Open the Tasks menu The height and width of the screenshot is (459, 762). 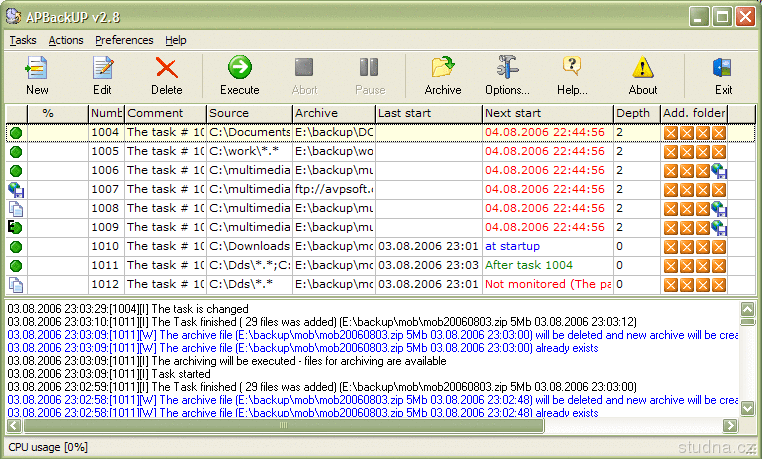click(x=23, y=40)
